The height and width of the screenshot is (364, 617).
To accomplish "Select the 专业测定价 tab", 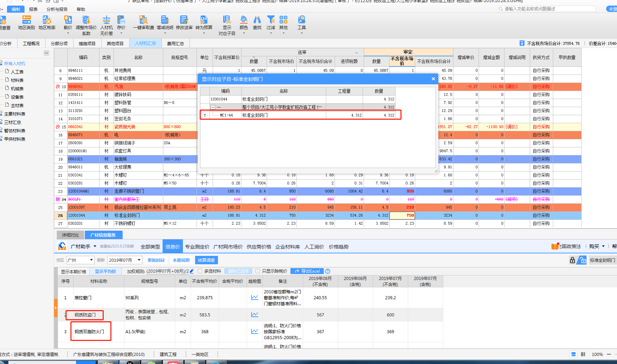I will pos(197,247).
